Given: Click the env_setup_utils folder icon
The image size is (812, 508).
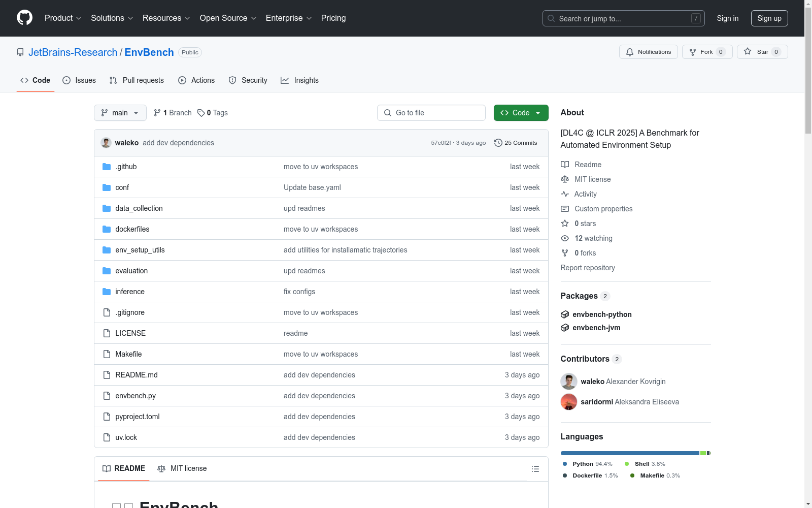Looking at the screenshot, I should point(107,250).
